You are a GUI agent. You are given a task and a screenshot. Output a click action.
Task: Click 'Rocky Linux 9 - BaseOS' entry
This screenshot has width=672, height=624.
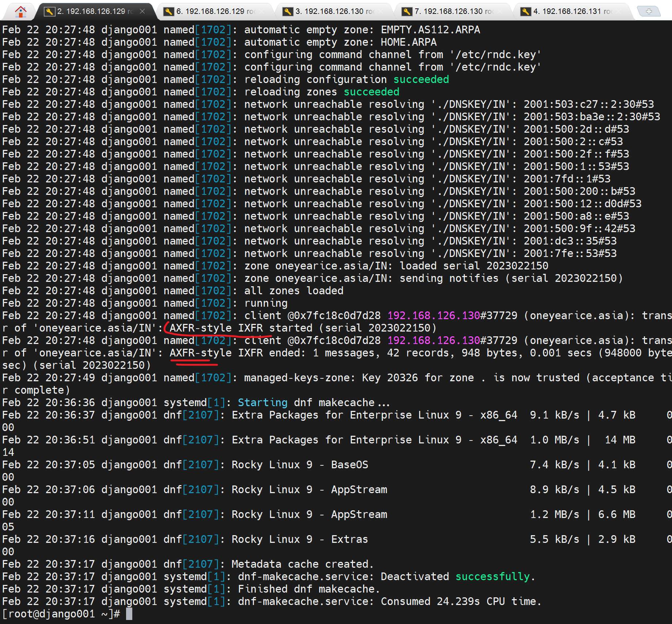pos(300,465)
